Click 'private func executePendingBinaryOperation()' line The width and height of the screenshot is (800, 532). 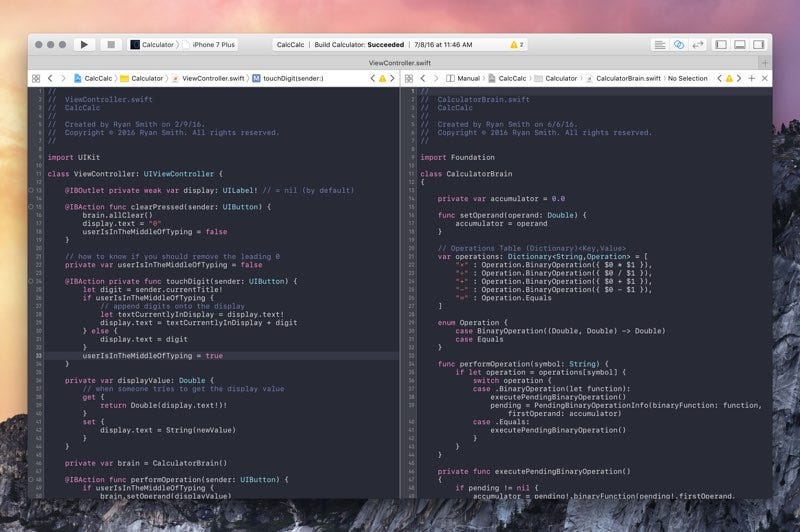534,471
